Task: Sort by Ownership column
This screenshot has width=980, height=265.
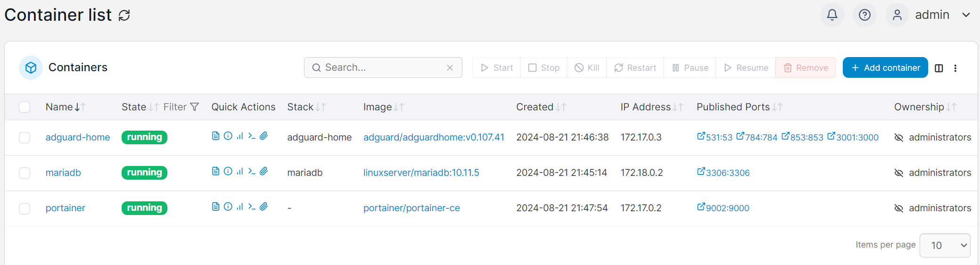Action: (925, 107)
